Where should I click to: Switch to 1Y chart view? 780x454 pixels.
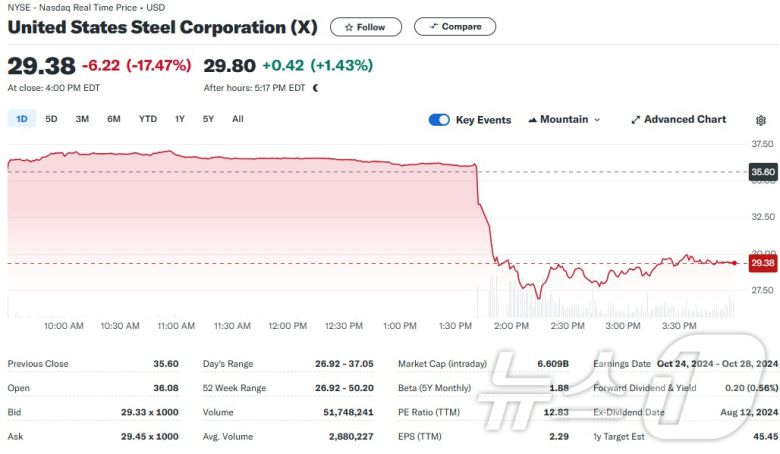tap(180, 119)
